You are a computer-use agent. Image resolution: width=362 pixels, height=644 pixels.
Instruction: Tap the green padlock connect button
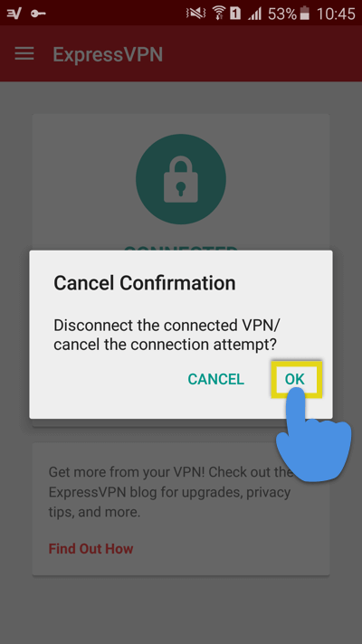coord(181,179)
